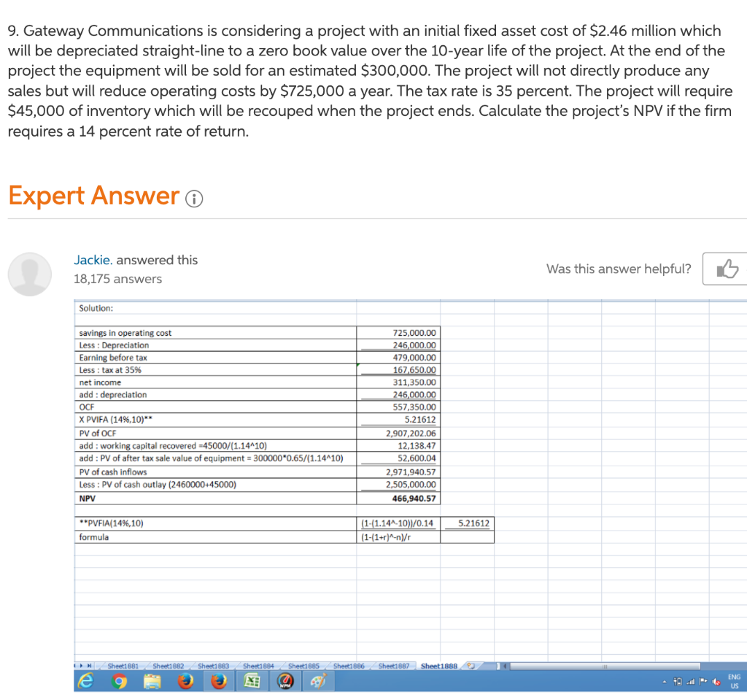Image resolution: width=747 pixels, height=700 pixels.
Task: Open Google Chrome from the taskbar
Action: [117, 682]
